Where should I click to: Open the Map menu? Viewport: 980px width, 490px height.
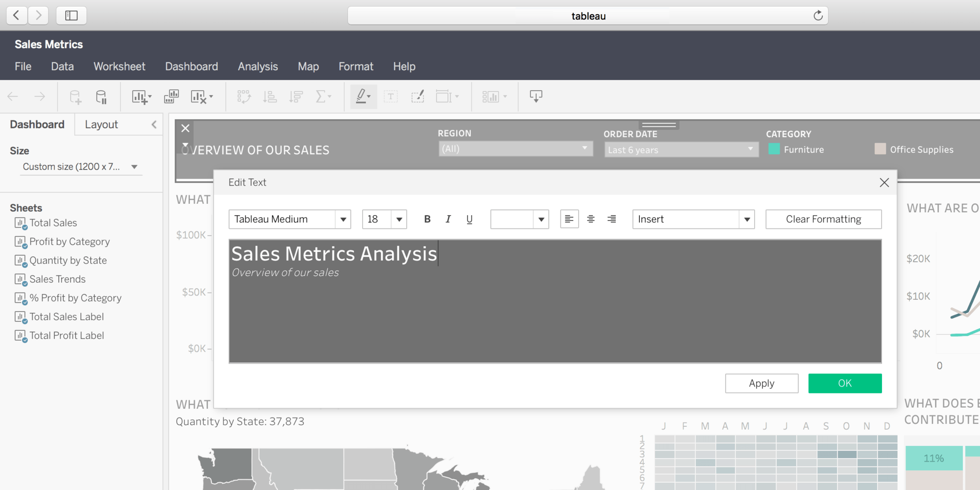point(308,66)
